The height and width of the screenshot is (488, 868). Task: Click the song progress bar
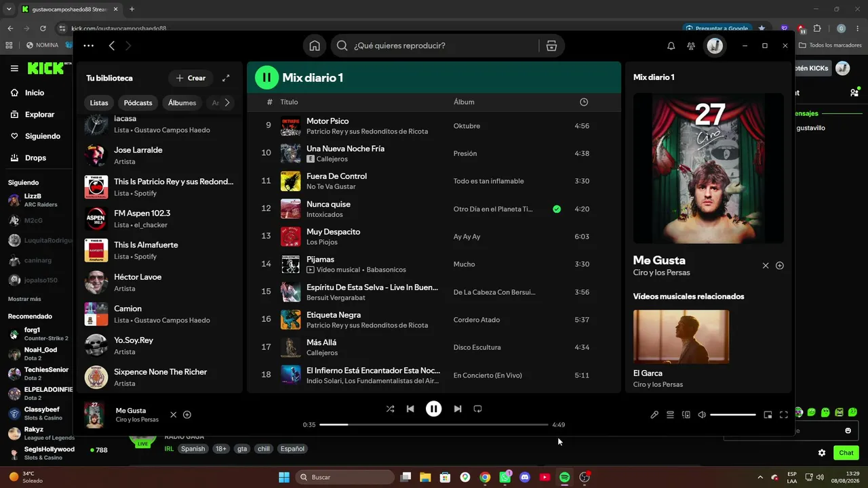(433, 425)
